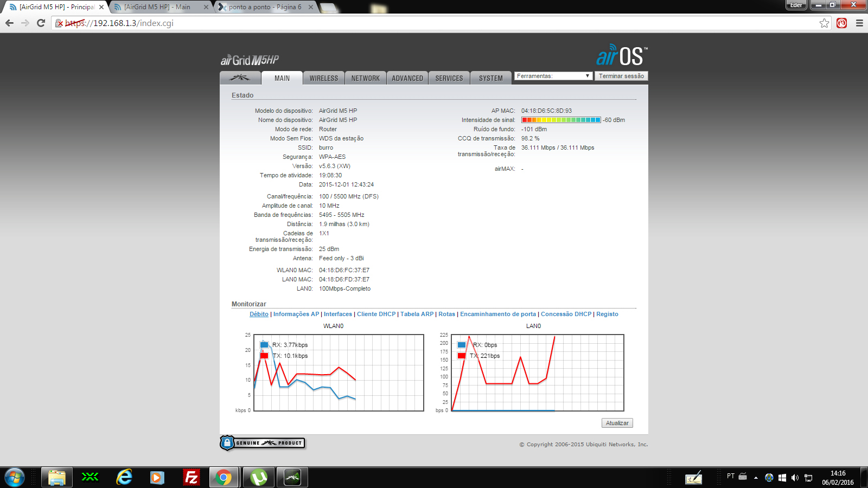Open the SYSTEM tab
The image size is (868, 488).
click(x=491, y=78)
